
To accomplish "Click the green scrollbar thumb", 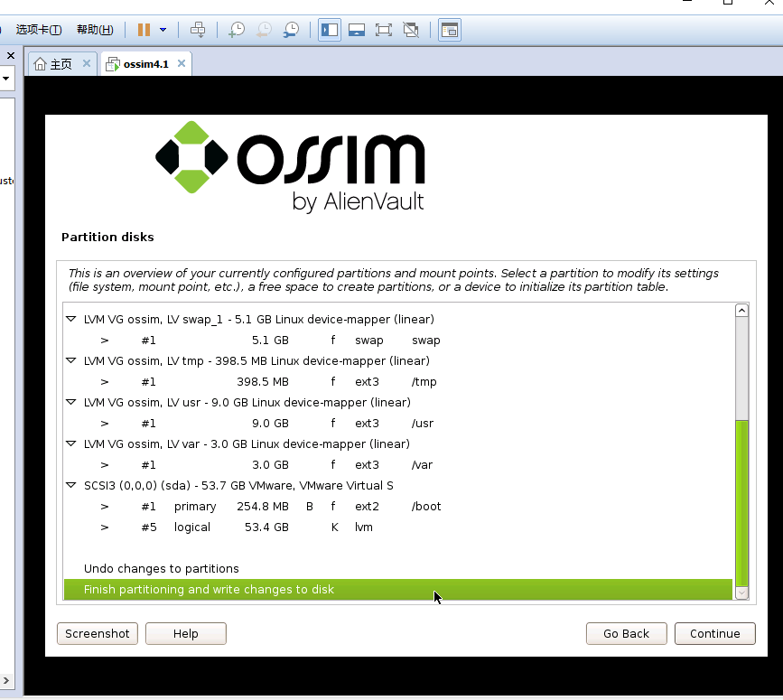I will (x=742, y=503).
